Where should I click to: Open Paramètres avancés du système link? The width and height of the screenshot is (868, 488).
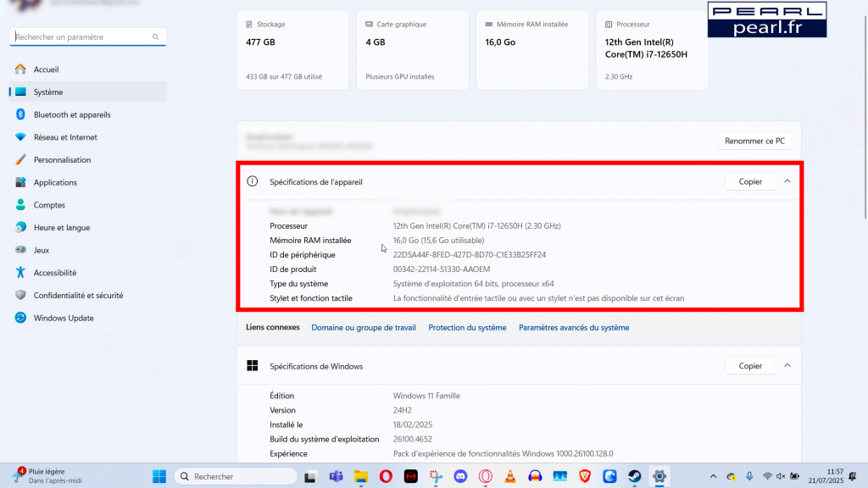pyautogui.click(x=574, y=328)
